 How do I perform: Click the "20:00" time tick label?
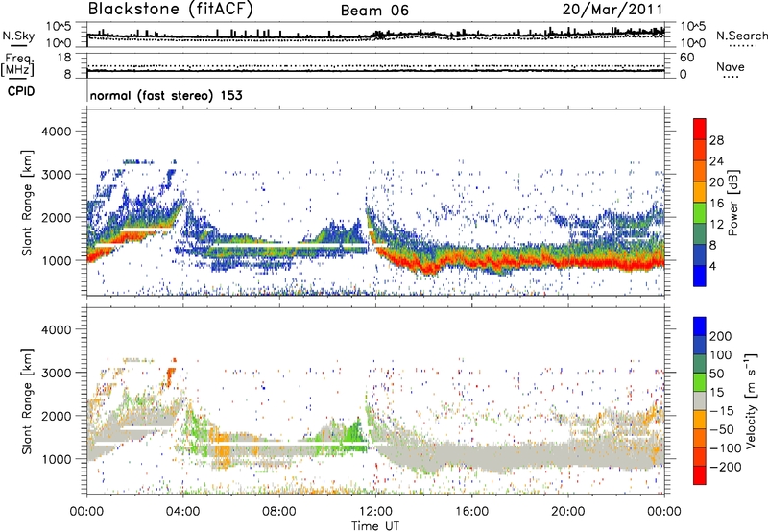(568, 512)
